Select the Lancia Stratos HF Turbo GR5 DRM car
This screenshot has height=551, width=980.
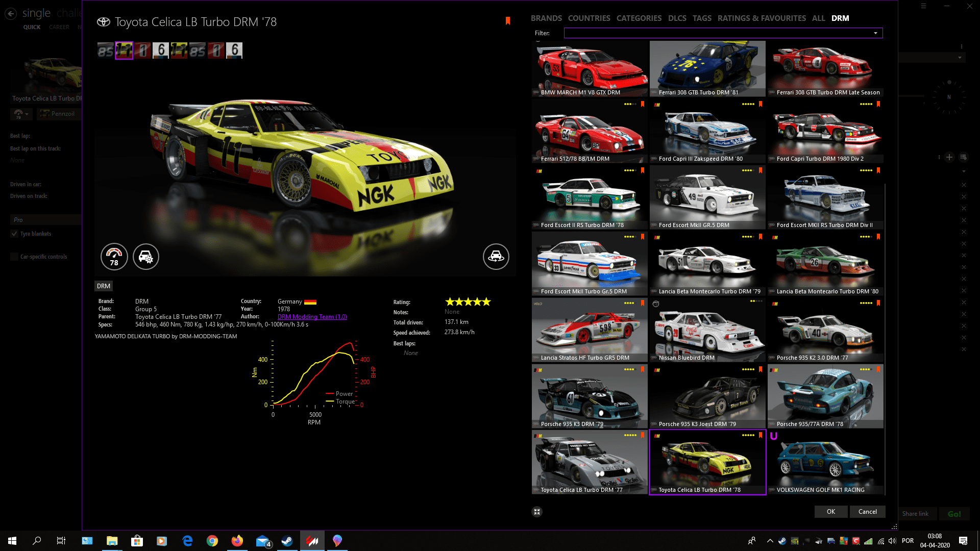[x=590, y=330]
